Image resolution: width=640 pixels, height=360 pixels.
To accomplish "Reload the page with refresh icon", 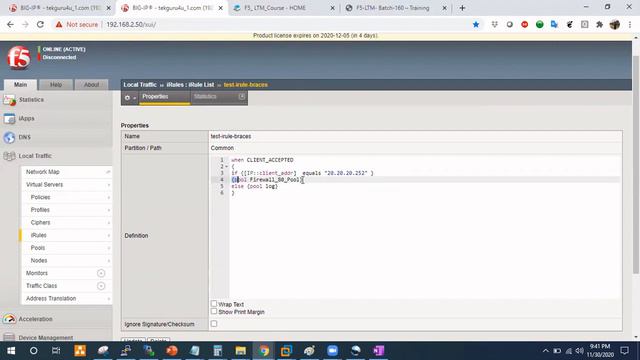I will click(40, 24).
